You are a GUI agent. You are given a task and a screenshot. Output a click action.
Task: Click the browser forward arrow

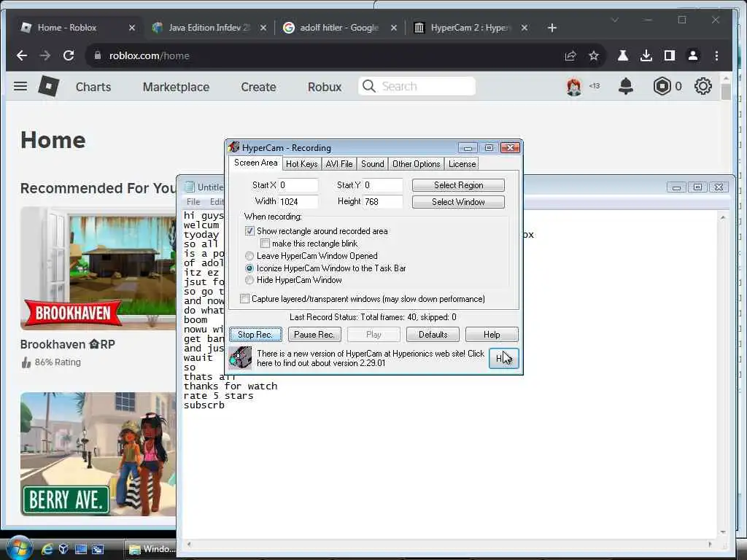[45, 55]
